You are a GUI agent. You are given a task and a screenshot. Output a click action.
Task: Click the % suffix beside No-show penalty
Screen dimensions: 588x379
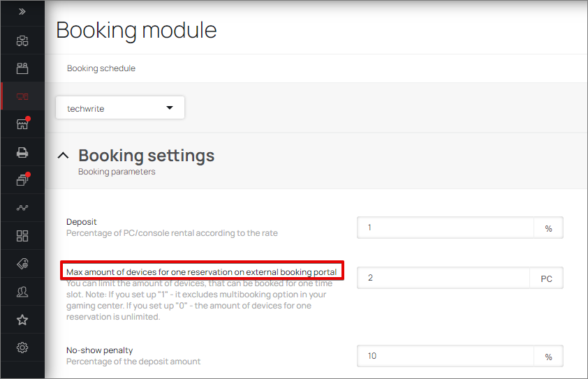click(548, 357)
